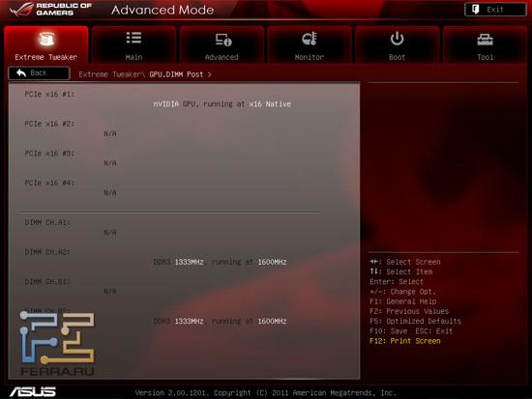Click the 'Enter: Select' hint
Viewport: 532px width, 399px height.
click(x=397, y=282)
